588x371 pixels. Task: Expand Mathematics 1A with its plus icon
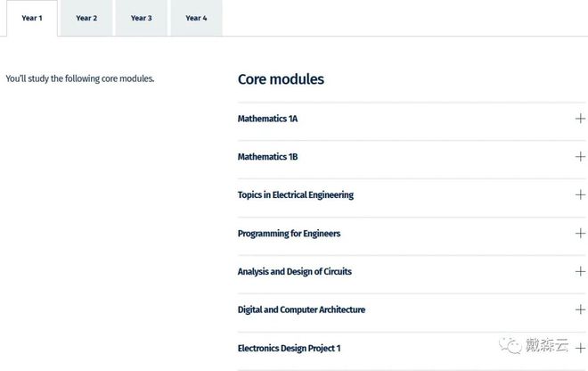[x=580, y=119]
